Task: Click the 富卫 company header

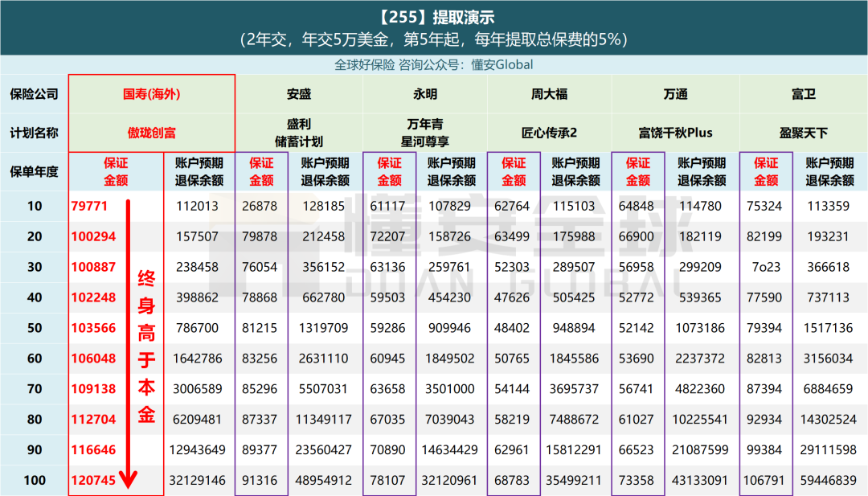Action: pyautogui.click(x=804, y=94)
